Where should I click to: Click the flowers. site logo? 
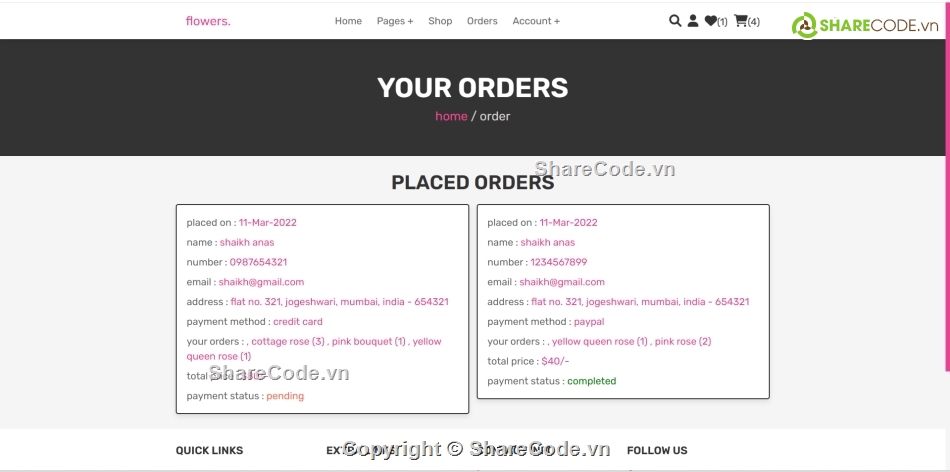click(208, 21)
